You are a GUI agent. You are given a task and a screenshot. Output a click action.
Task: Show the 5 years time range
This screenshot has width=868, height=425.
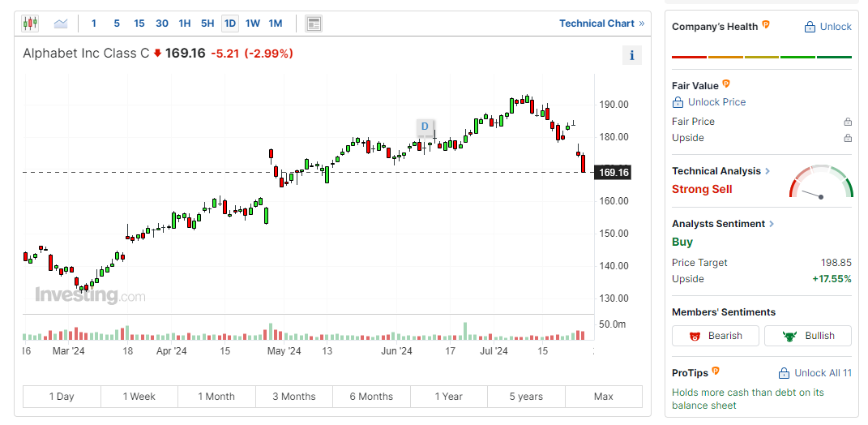pyautogui.click(x=526, y=397)
